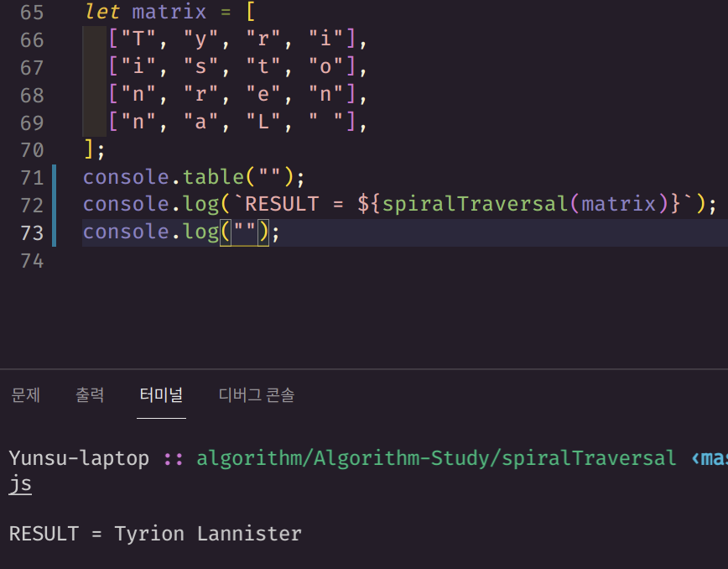Click line number 73 in the gutter

click(32, 232)
